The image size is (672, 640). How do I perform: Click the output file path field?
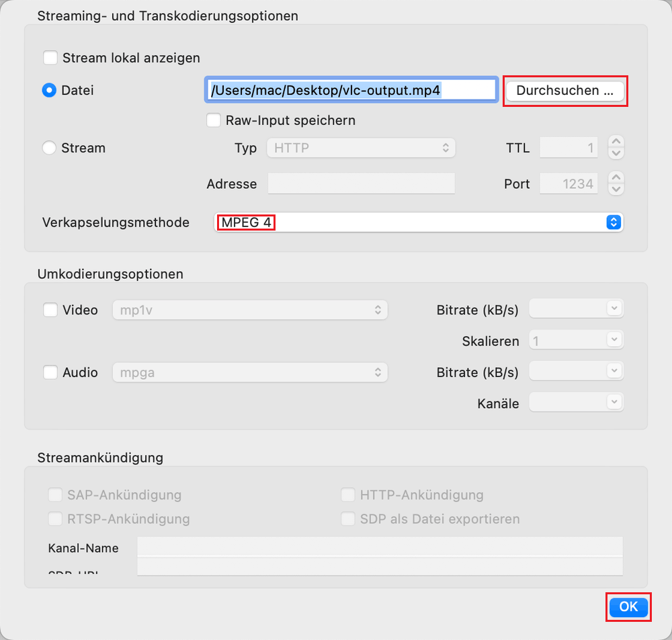(351, 89)
